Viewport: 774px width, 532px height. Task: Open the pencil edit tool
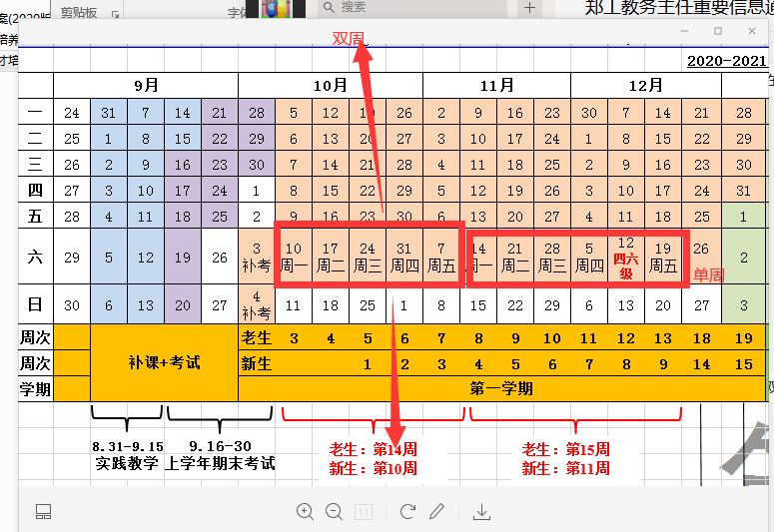436,512
